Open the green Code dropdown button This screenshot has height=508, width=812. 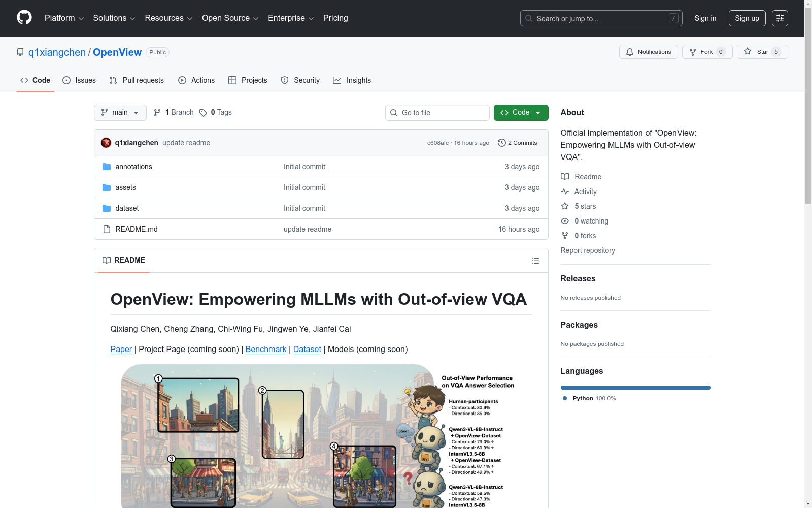pyautogui.click(x=521, y=113)
